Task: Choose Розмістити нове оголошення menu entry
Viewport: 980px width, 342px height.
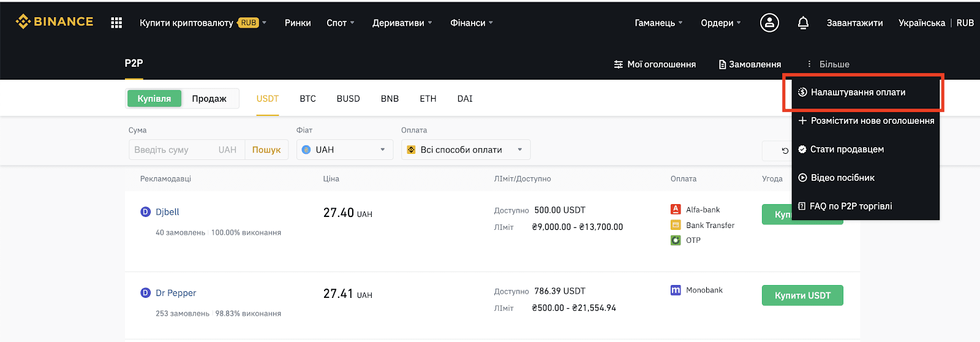Action: click(865, 121)
